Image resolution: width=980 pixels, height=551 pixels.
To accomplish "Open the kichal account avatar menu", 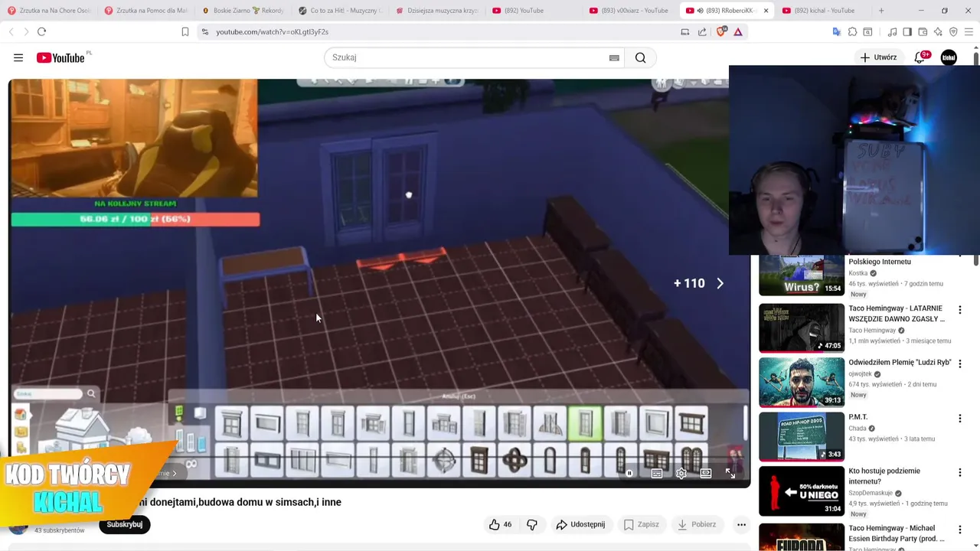I will point(949,57).
